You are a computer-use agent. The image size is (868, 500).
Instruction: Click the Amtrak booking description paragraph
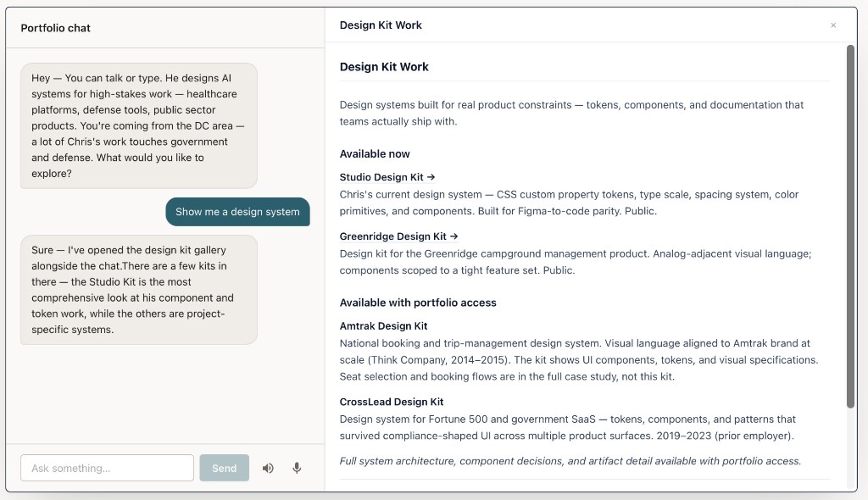point(579,360)
